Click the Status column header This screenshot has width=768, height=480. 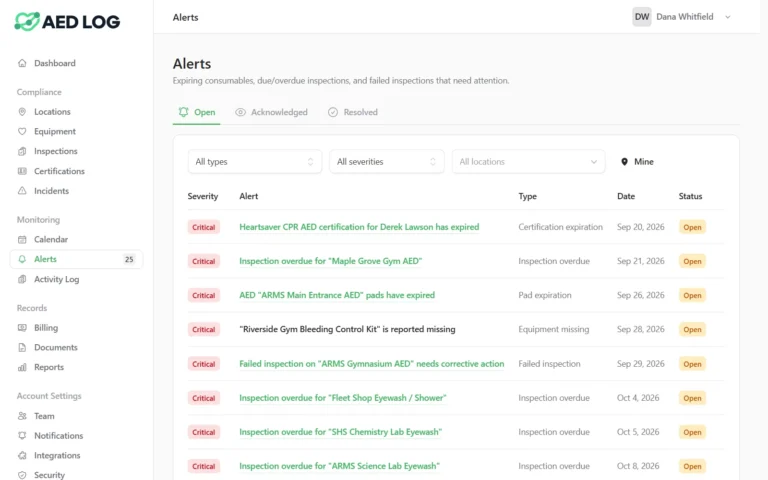[690, 196]
